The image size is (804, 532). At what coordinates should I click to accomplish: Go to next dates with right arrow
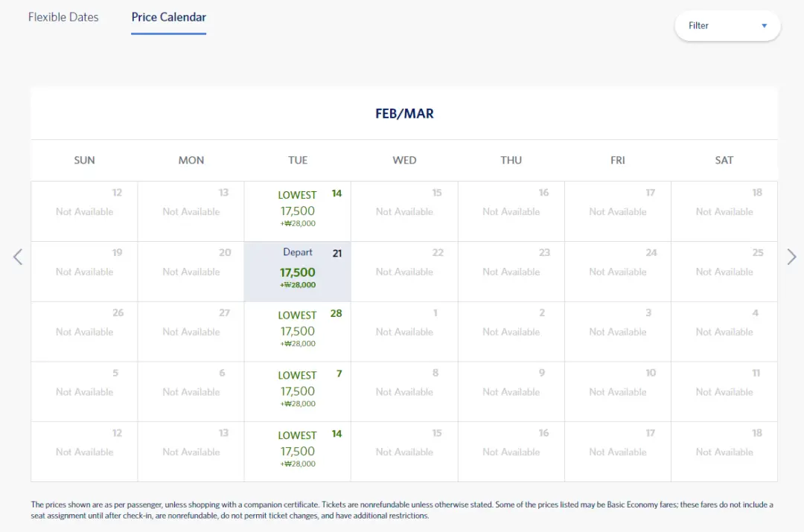click(791, 257)
